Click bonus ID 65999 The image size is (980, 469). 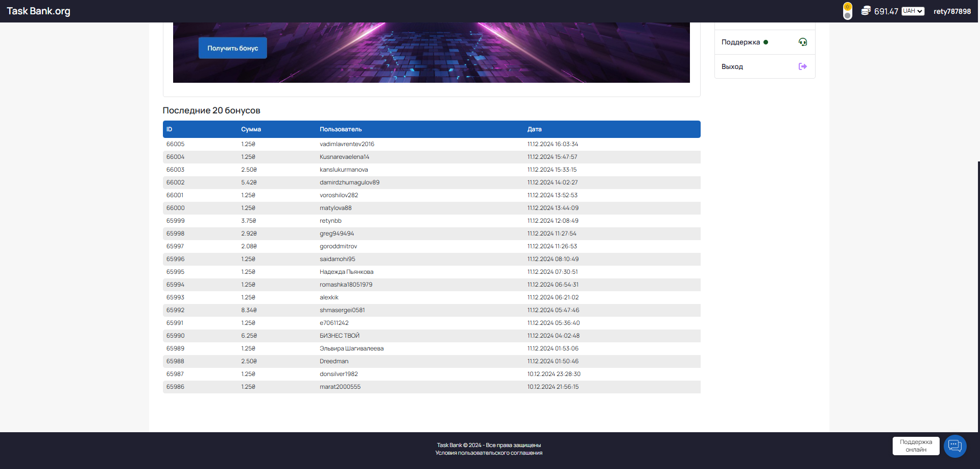175,221
